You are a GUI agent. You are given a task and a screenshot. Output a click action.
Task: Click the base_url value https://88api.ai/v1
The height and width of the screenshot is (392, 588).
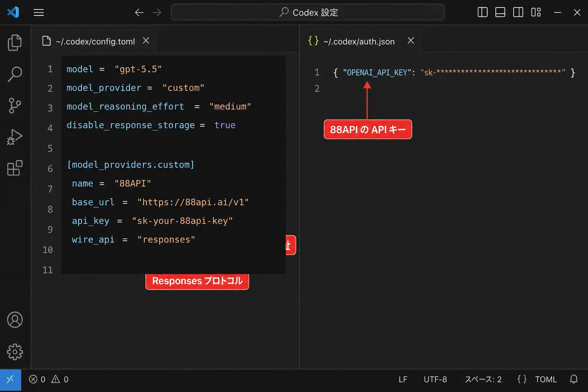(193, 202)
